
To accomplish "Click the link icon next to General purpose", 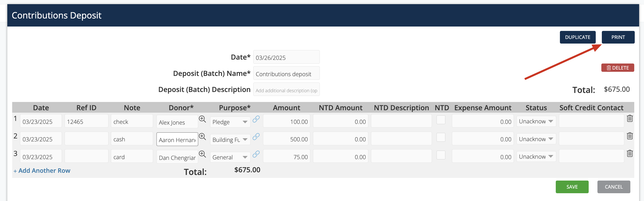I will point(256,154).
